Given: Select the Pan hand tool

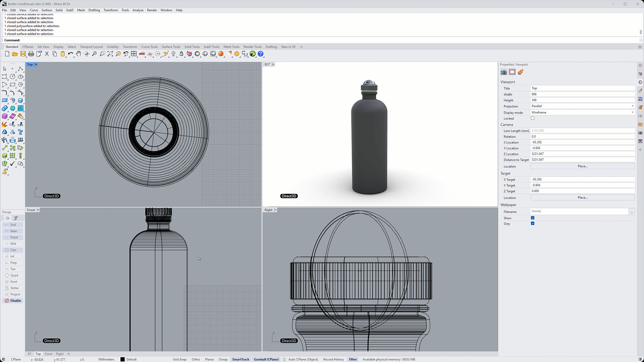Looking at the screenshot, I should (78, 54).
